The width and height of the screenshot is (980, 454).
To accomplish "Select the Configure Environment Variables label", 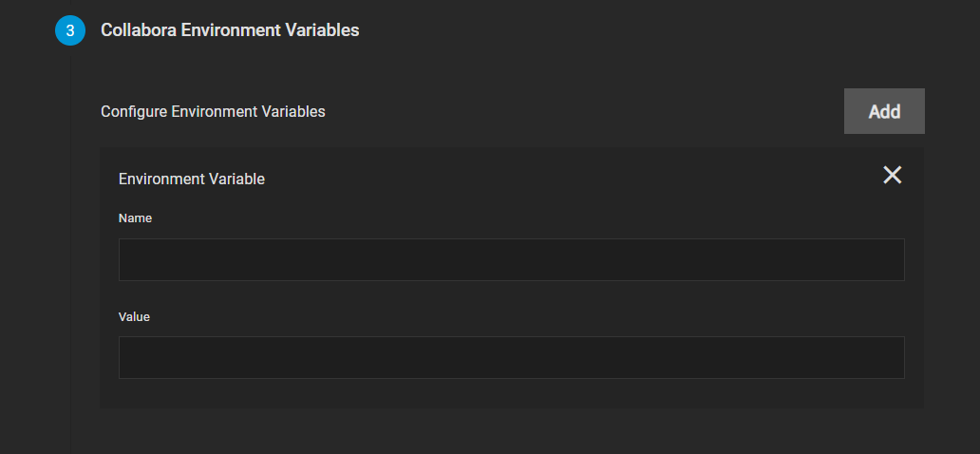I will [213, 111].
